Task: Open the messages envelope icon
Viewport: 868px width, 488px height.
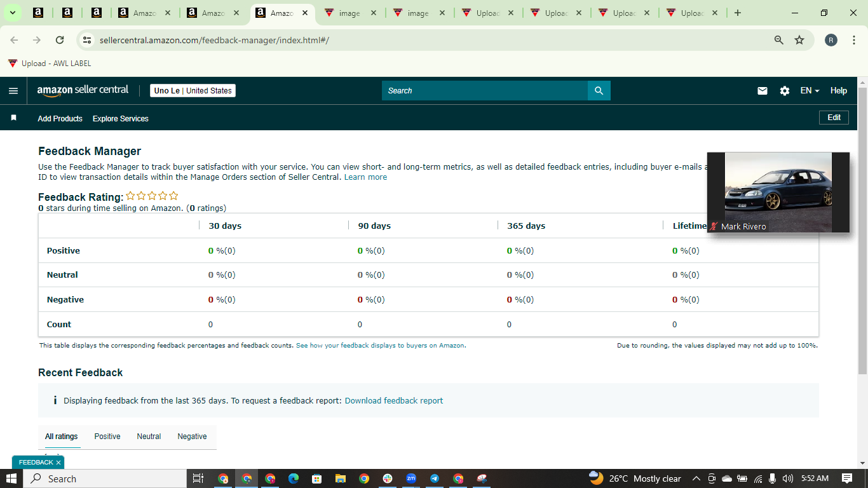Action: [x=763, y=91]
